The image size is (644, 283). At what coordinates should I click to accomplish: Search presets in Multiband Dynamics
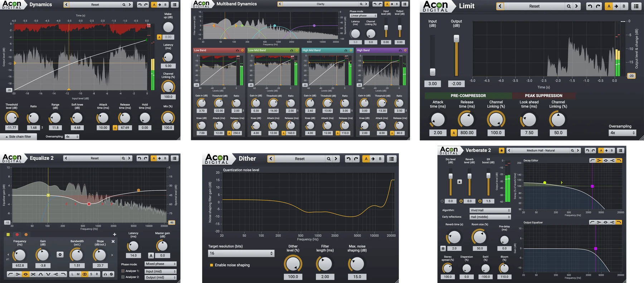(361, 4)
